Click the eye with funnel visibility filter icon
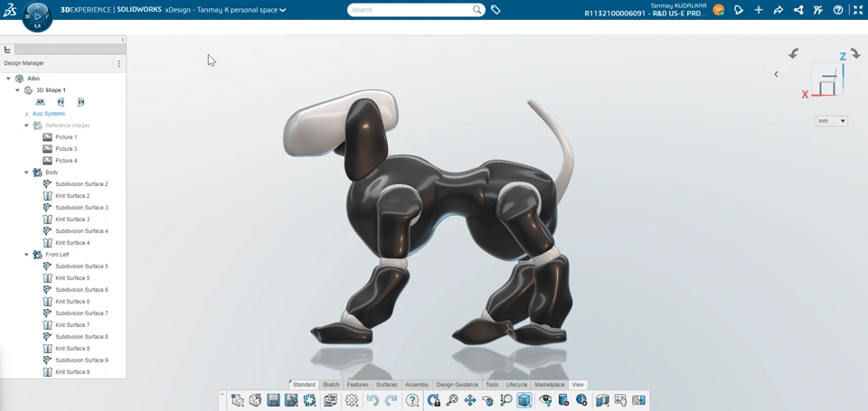The width and height of the screenshot is (868, 411). coord(545,400)
